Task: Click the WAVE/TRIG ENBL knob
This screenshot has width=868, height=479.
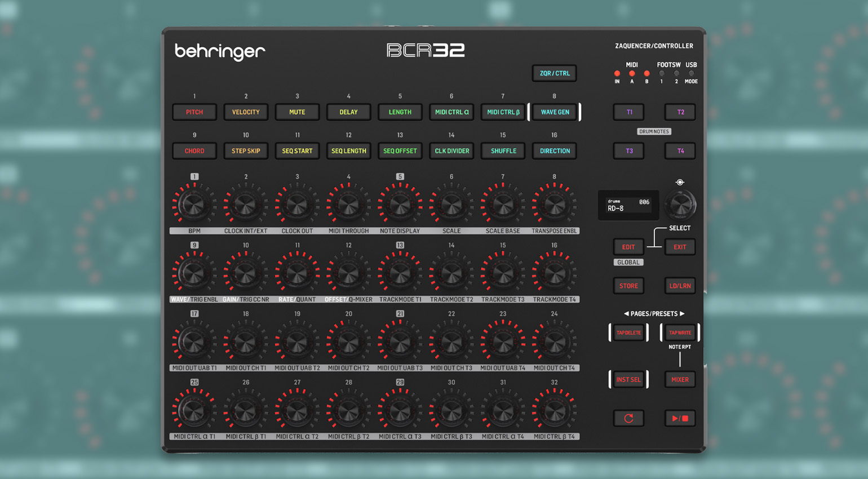Action: [x=194, y=274]
